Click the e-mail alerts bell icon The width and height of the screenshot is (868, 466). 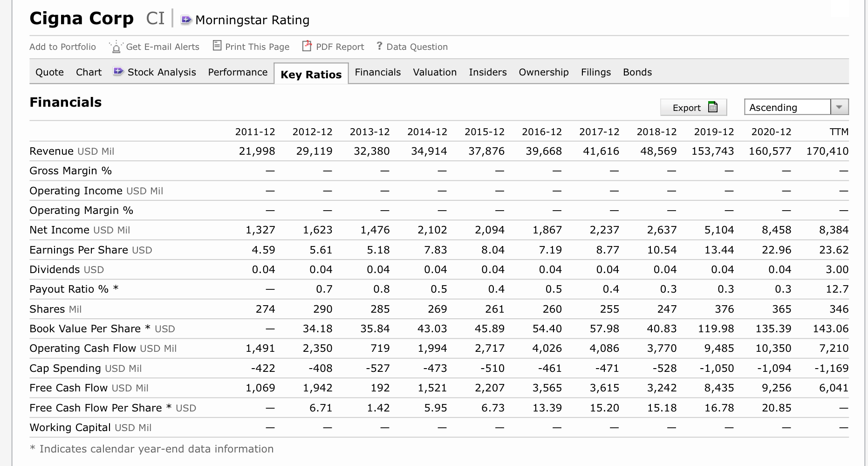pos(116,47)
